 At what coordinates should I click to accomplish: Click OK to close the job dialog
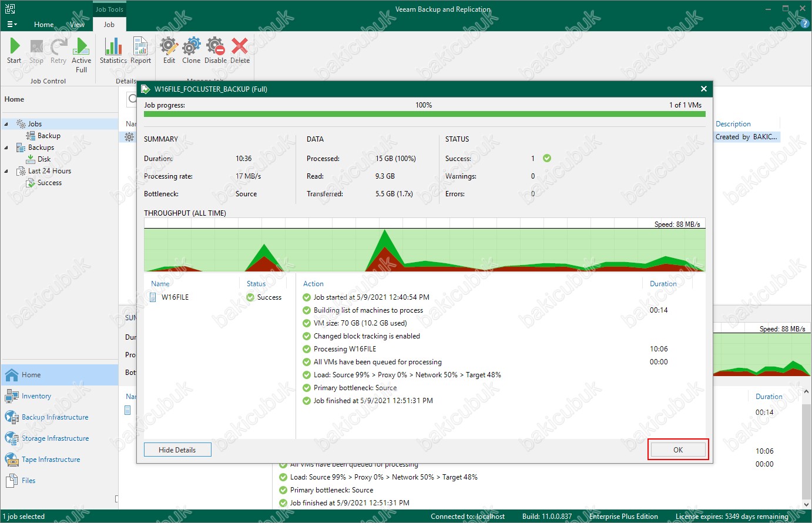[x=678, y=450]
